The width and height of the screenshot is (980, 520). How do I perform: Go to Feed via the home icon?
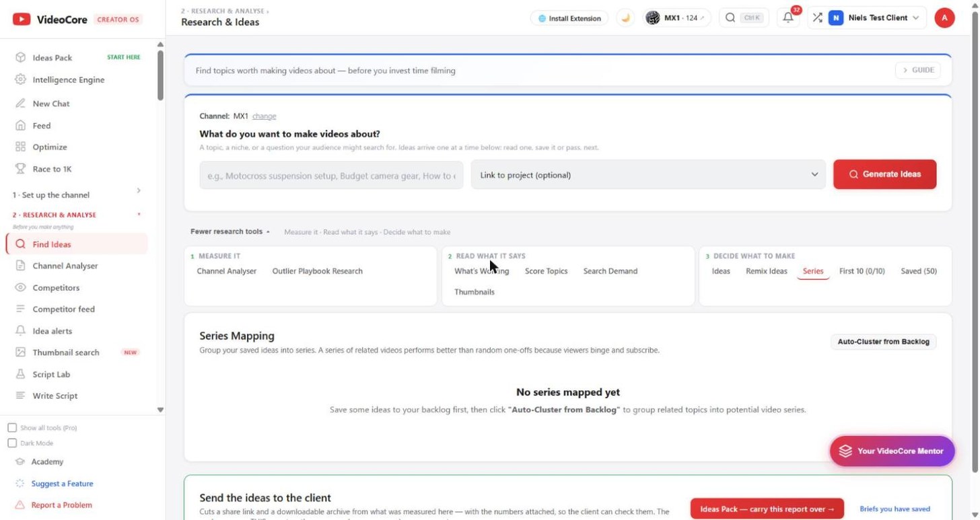pos(20,126)
